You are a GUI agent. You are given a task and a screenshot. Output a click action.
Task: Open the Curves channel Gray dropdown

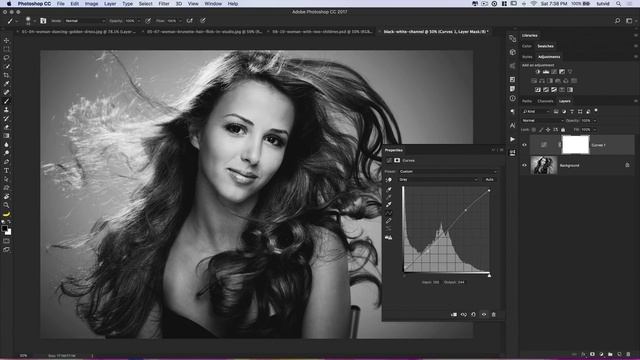pos(438,180)
